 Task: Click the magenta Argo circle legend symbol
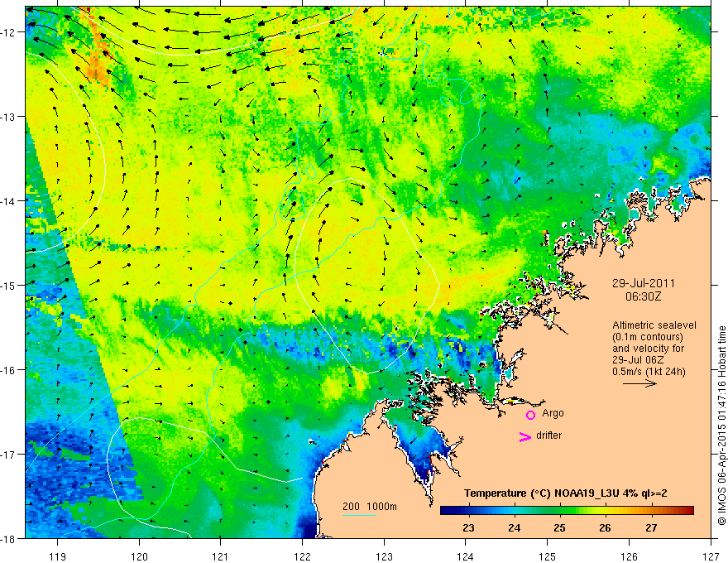pyautogui.click(x=530, y=415)
